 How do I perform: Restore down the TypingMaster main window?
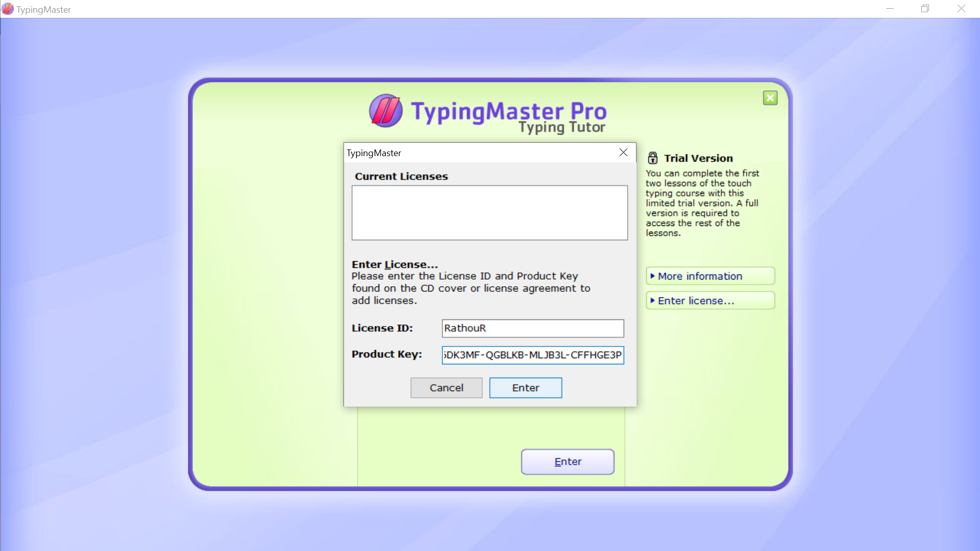coord(925,9)
